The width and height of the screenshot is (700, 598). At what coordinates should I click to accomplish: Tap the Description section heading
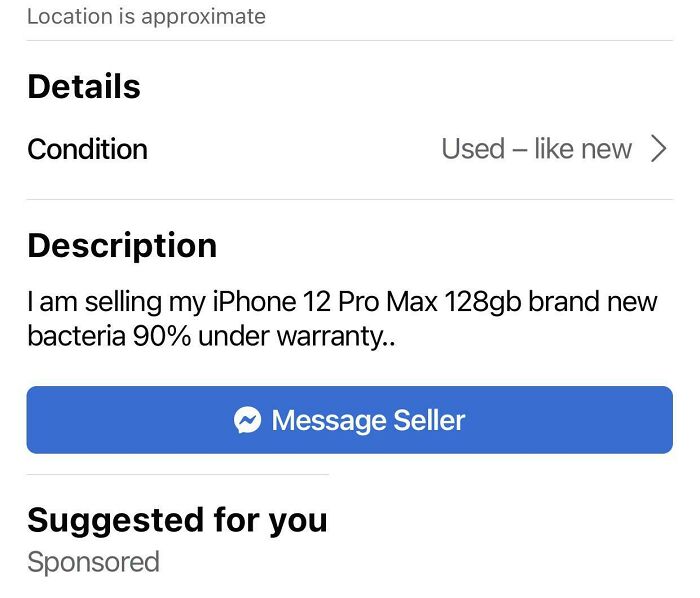pos(122,245)
